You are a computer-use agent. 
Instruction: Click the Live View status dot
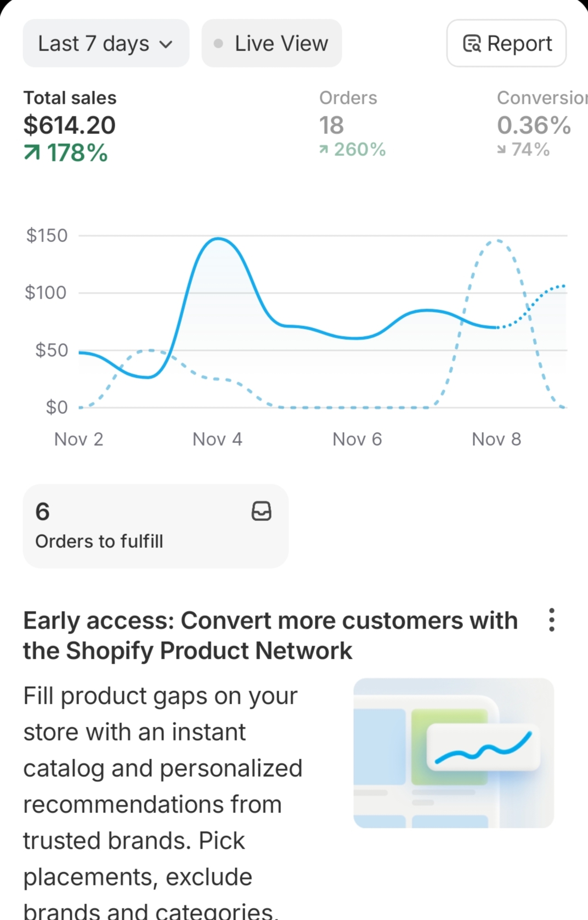pos(218,43)
